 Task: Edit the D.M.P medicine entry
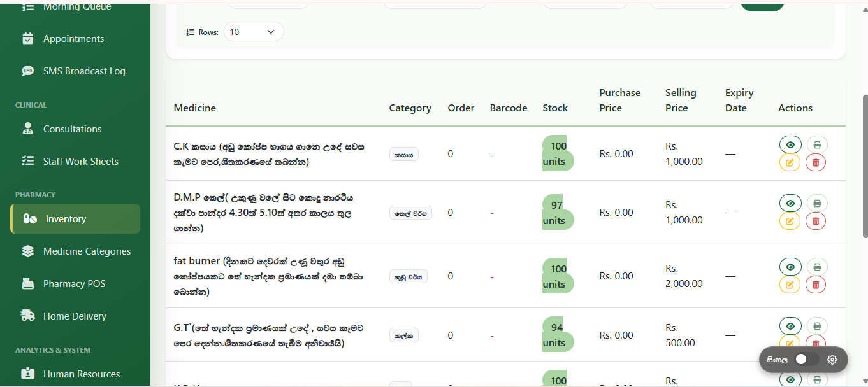point(790,221)
